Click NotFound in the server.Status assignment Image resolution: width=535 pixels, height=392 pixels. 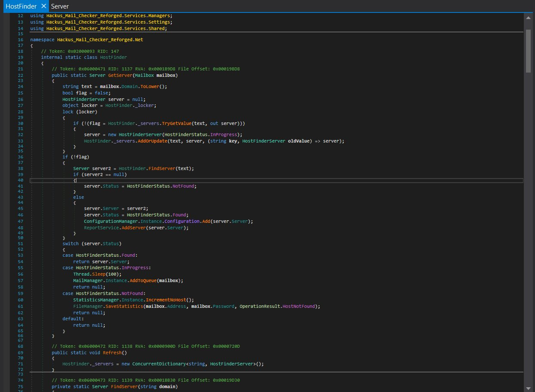pyautogui.click(x=184, y=186)
